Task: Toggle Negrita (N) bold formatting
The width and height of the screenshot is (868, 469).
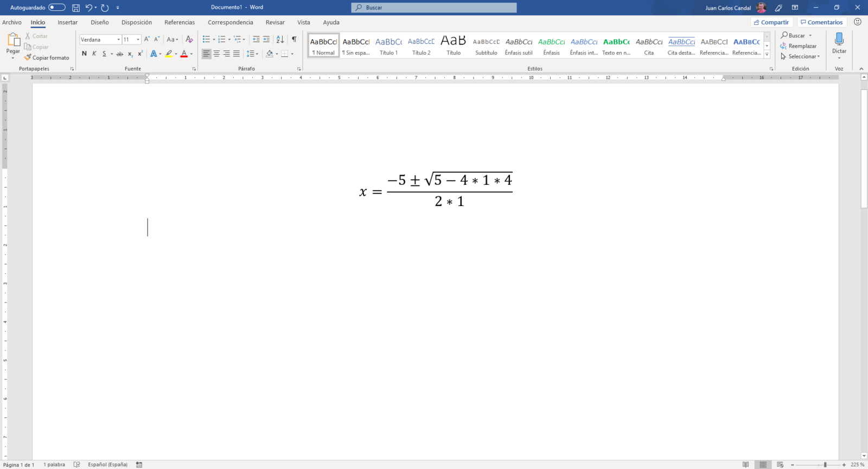Action: coord(84,54)
